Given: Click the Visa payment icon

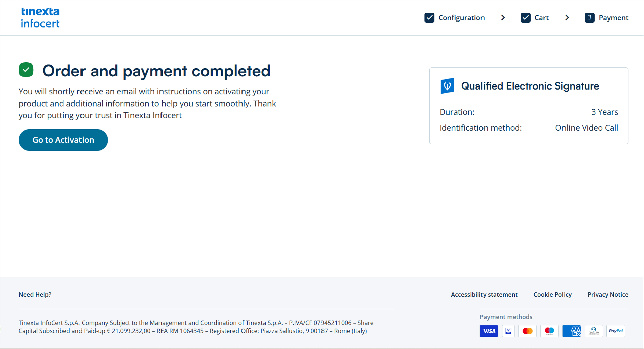Looking at the screenshot, I should (x=489, y=331).
